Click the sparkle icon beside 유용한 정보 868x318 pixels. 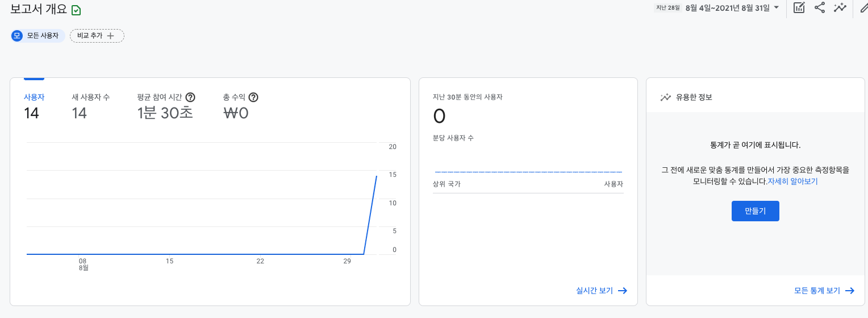tap(666, 97)
